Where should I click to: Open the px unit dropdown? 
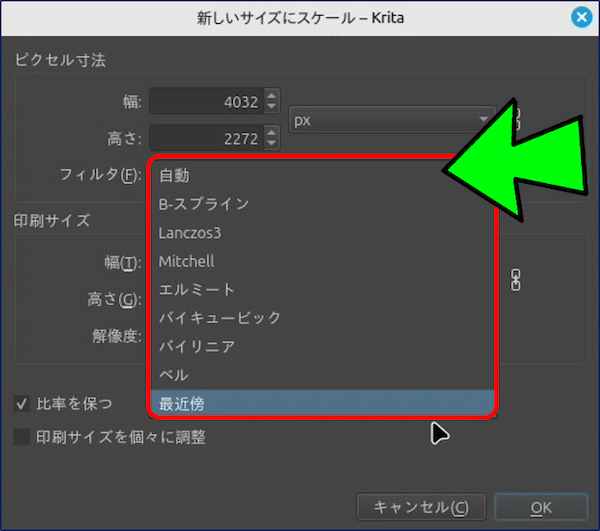392,119
